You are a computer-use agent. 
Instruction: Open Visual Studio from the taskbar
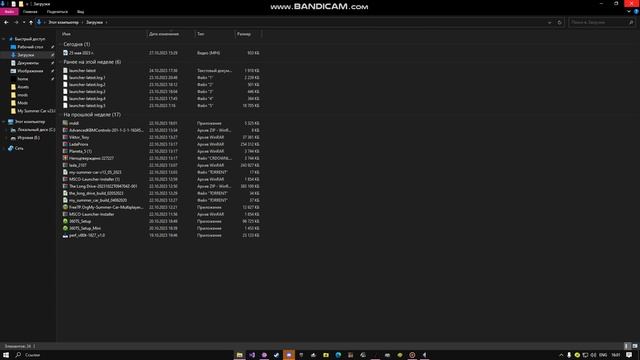click(252, 355)
